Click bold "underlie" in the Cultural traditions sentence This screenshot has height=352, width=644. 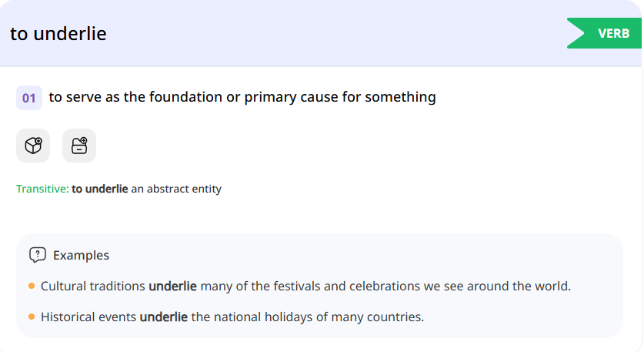[x=173, y=287]
